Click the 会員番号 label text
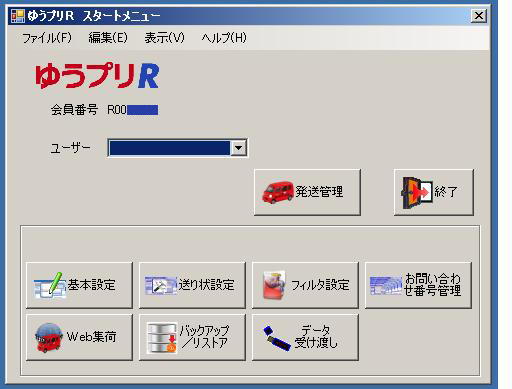The height and width of the screenshot is (389, 512). tap(74, 110)
